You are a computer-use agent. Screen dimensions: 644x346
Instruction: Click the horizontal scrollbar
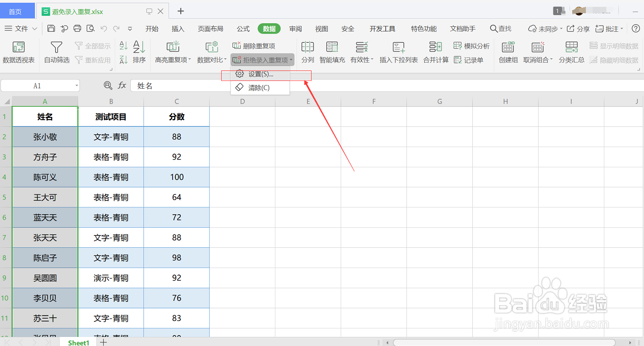click(x=504, y=342)
